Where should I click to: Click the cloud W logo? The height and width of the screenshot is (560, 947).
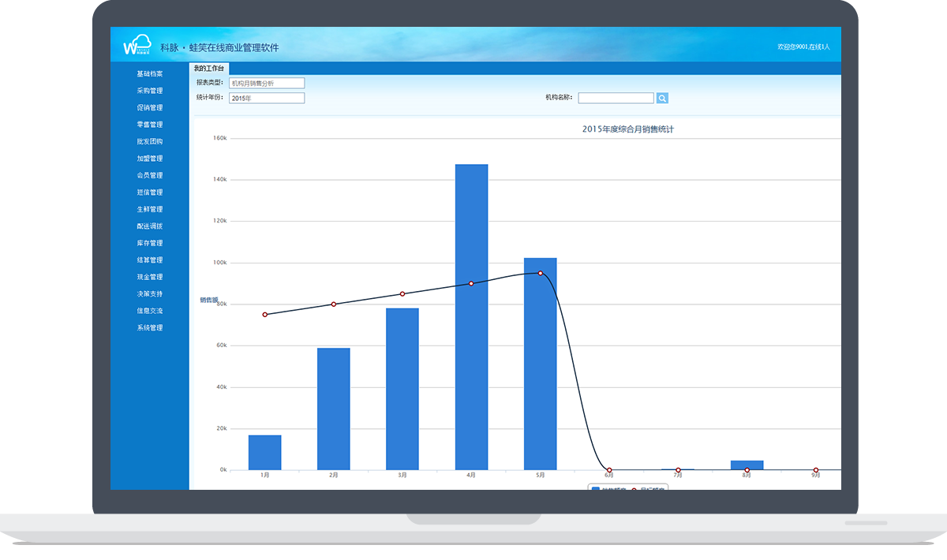pyautogui.click(x=137, y=46)
